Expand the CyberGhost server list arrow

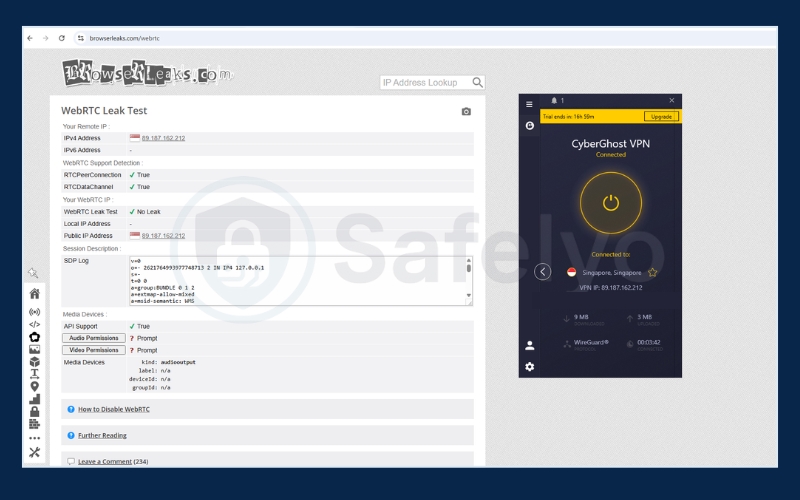(x=542, y=272)
